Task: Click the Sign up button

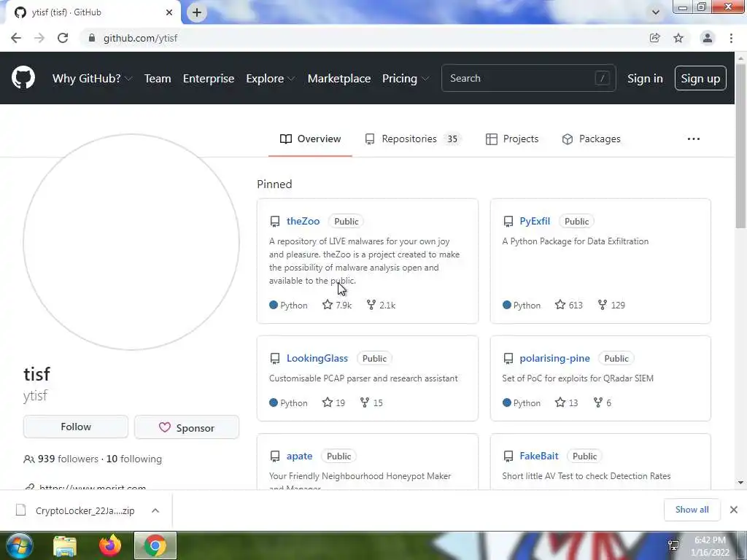Action: click(700, 78)
